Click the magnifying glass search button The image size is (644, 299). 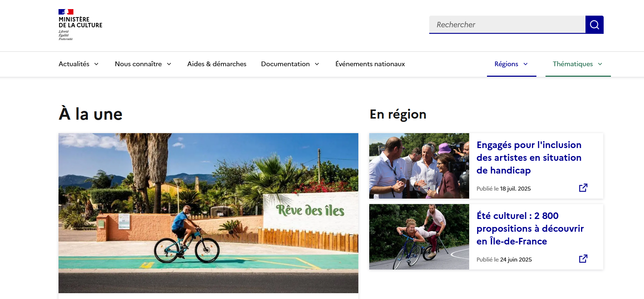point(594,25)
